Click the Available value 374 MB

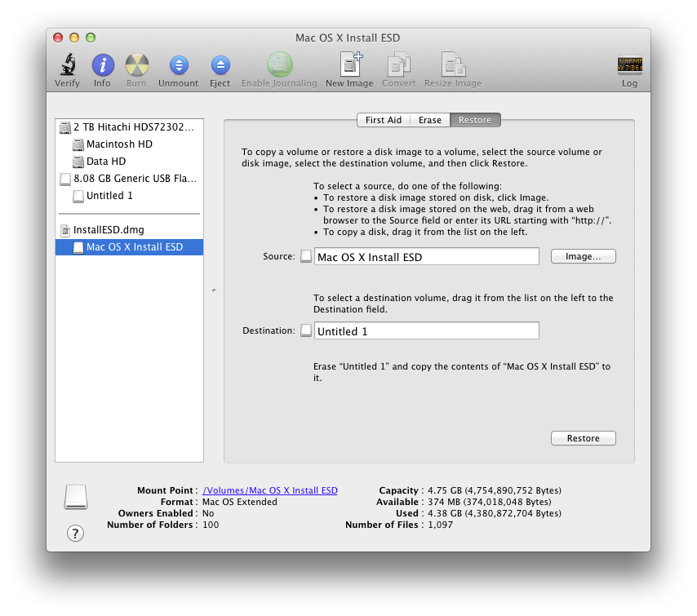click(x=490, y=502)
